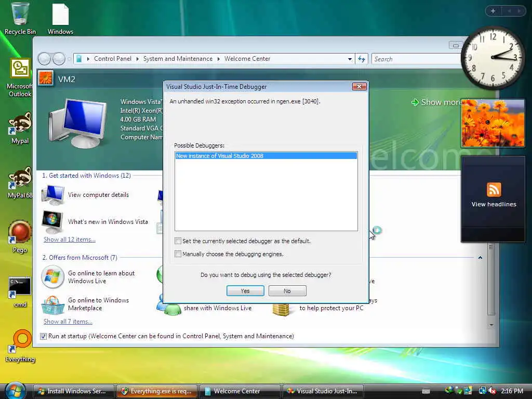Click Control Panel in the breadcrumb
532x399 pixels.
pyautogui.click(x=113, y=59)
